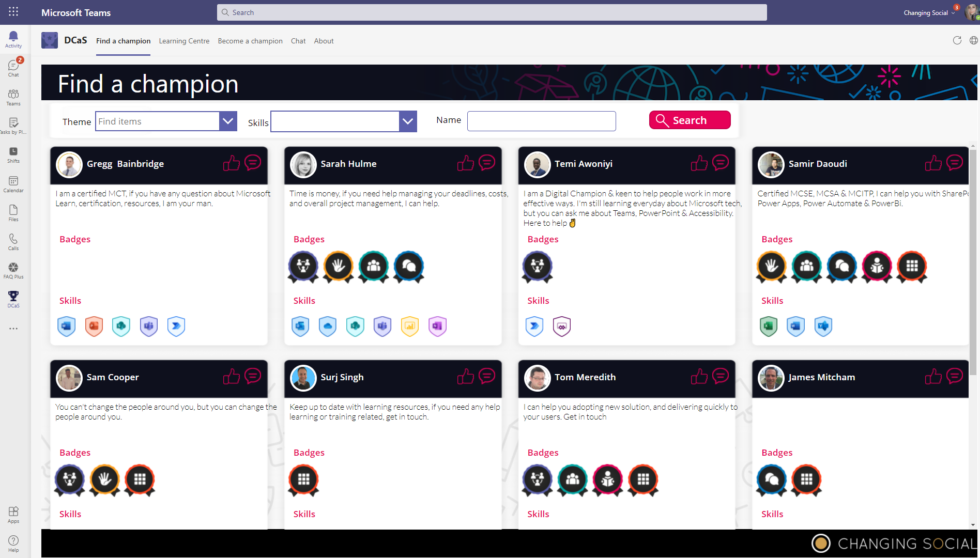Switch to the DCaS Chat tab
The image size is (980, 558).
click(298, 41)
